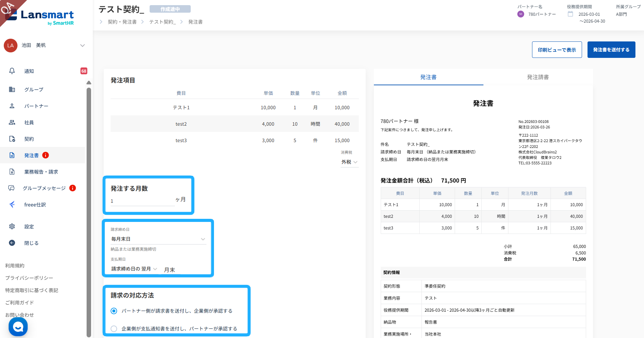Select partner sends invoice radio option
Screen dimensions: 644x338
pyautogui.click(x=114, y=311)
